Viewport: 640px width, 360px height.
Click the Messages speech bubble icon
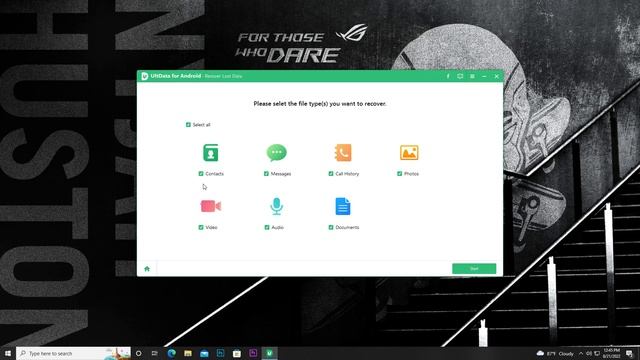tap(276, 153)
